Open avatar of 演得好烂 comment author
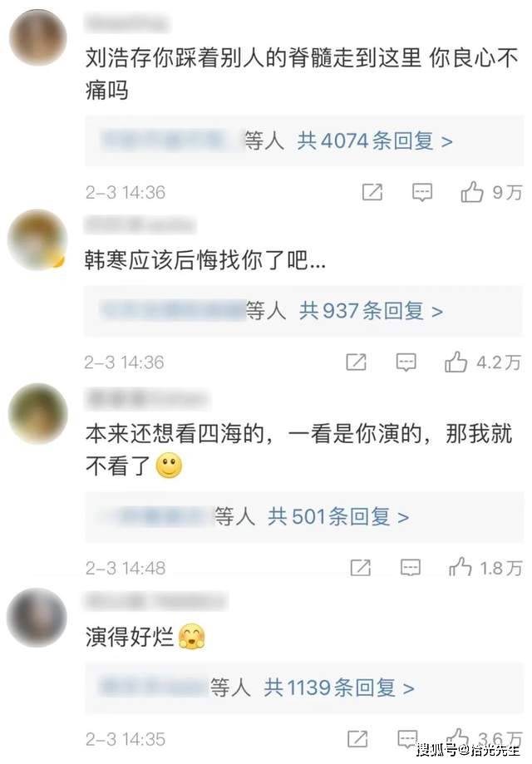 (x=37, y=618)
